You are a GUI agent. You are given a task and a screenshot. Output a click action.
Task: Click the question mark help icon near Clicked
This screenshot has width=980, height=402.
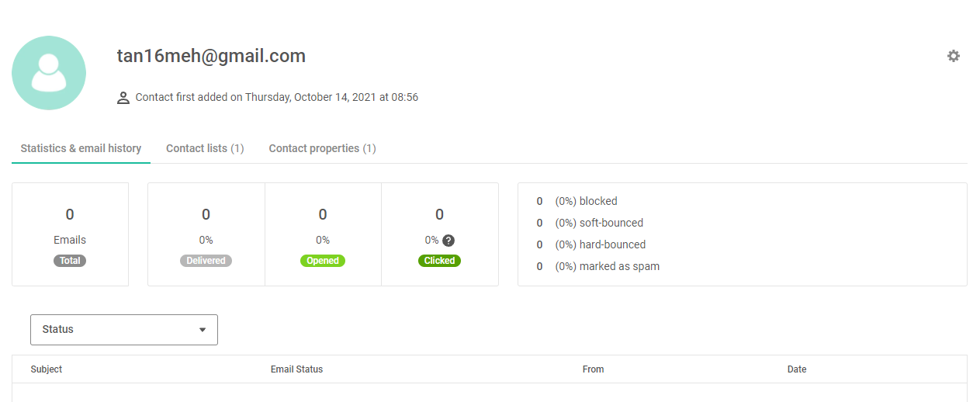448,241
